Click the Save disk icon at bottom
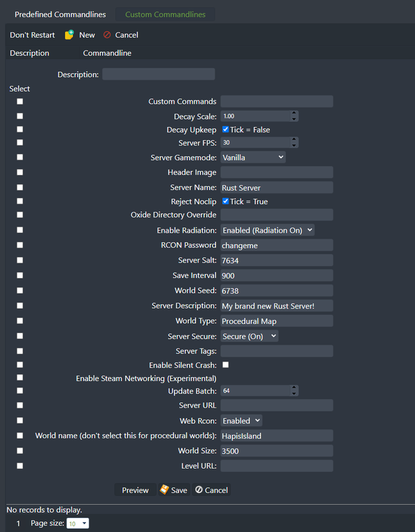The width and height of the screenshot is (415, 532). pos(164,489)
